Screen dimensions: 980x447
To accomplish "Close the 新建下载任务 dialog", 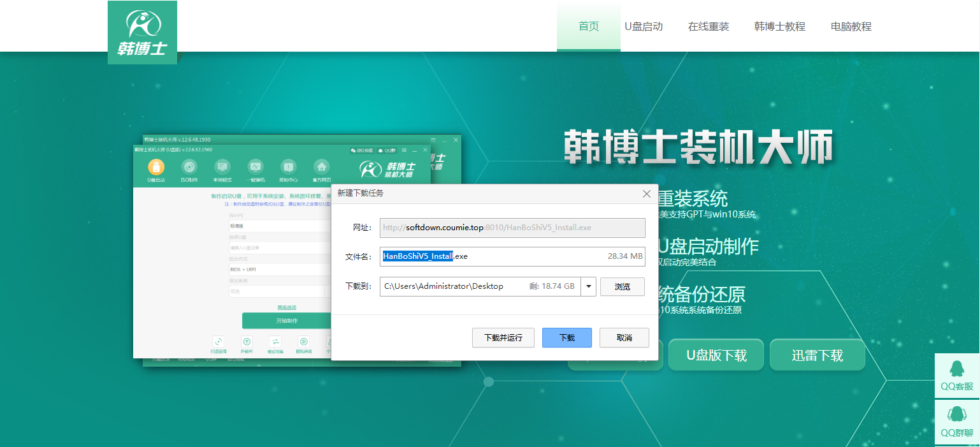I will coord(647,193).
